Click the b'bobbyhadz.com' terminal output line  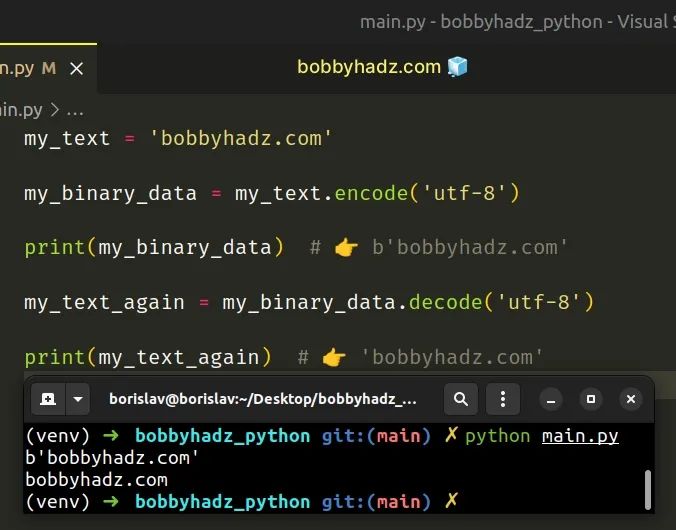[112, 458]
